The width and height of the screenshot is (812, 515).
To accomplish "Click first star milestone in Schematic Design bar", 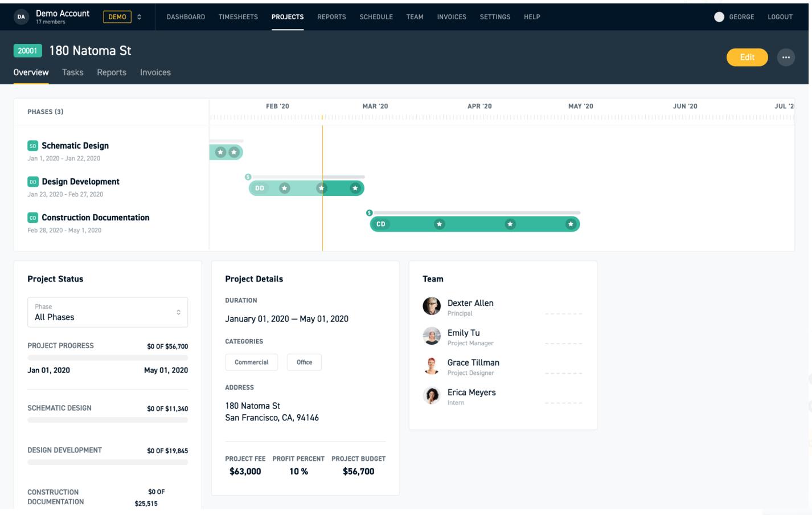I will point(220,152).
